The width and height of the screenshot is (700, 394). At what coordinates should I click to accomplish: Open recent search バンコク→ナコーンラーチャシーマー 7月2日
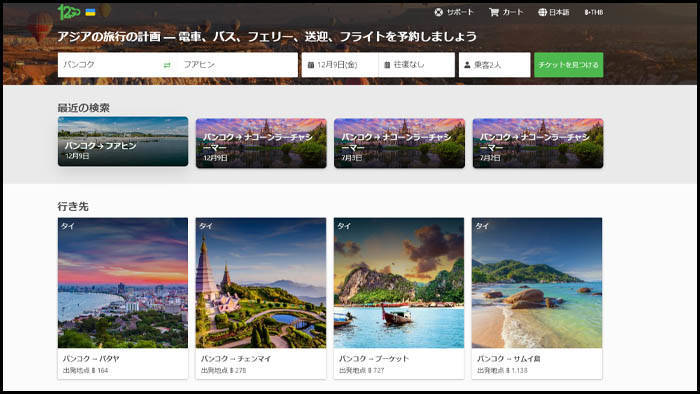coord(538,143)
